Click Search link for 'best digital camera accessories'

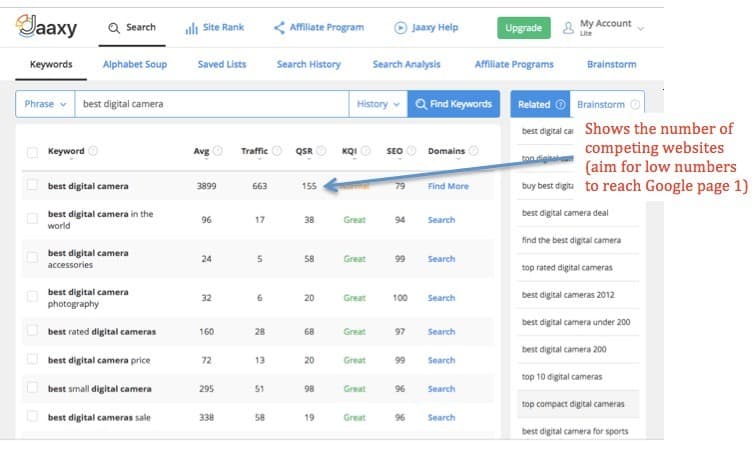pyautogui.click(x=441, y=259)
